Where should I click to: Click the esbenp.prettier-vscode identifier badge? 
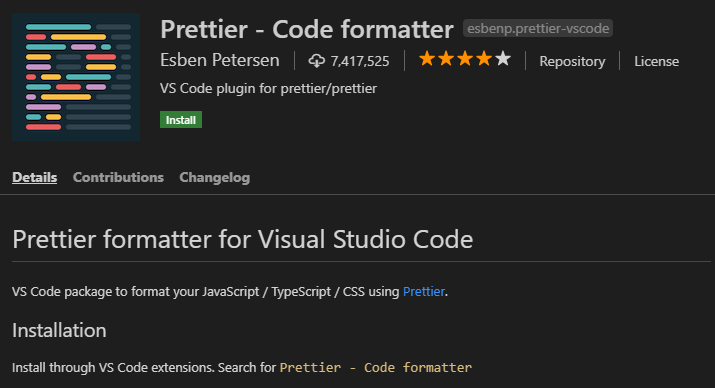click(x=538, y=28)
